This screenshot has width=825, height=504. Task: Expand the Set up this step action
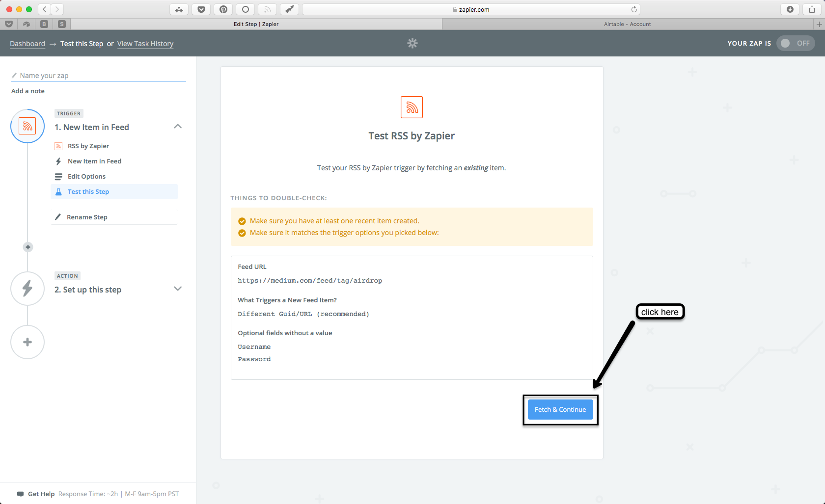point(178,289)
